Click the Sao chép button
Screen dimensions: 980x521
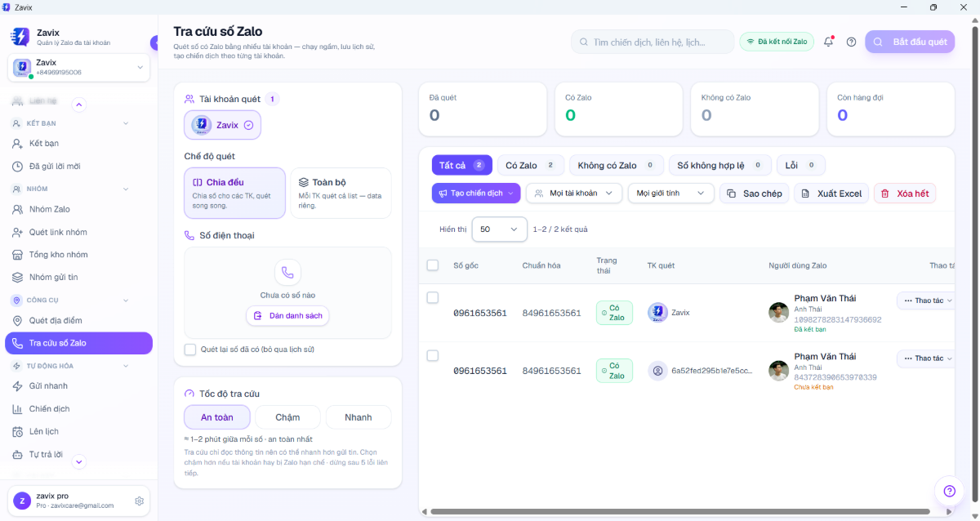click(x=754, y=194)
